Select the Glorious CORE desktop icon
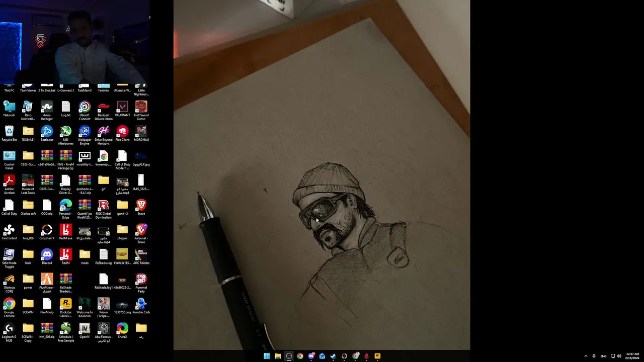Image resolution: width=644 pixels, height=362 pixels. click(9, 283)
